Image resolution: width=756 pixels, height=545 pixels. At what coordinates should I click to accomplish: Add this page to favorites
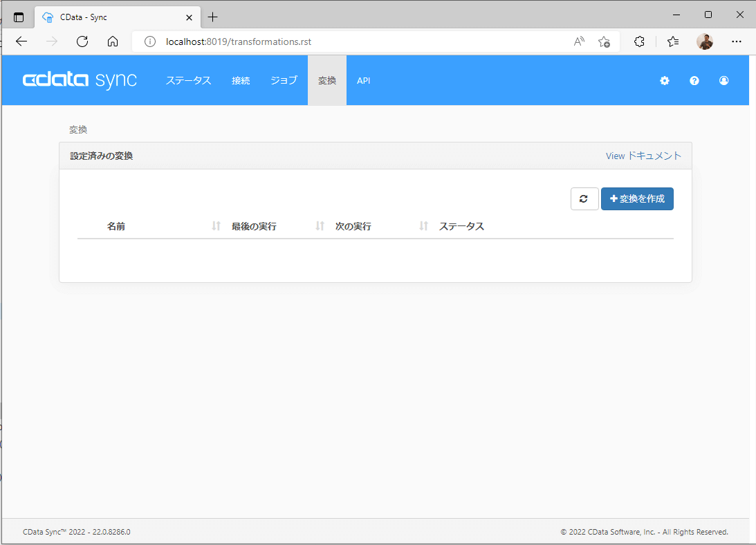coord(604,42)
